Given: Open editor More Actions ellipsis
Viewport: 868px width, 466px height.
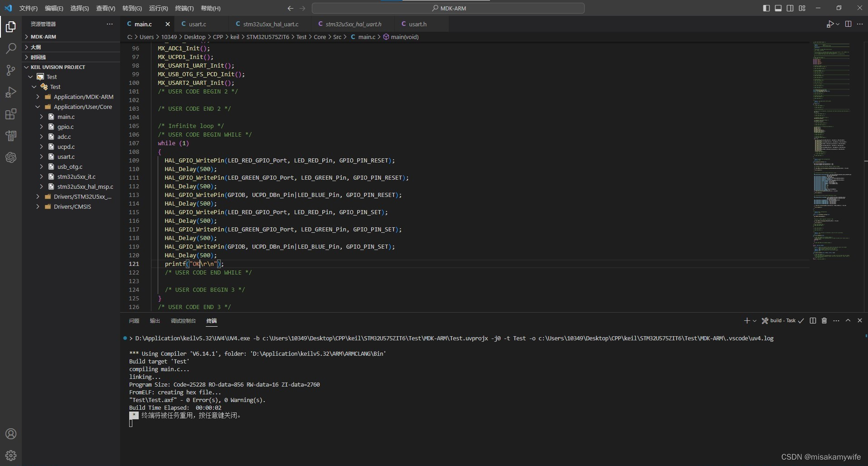Looking at the screenshot, I should pos(860,24).
